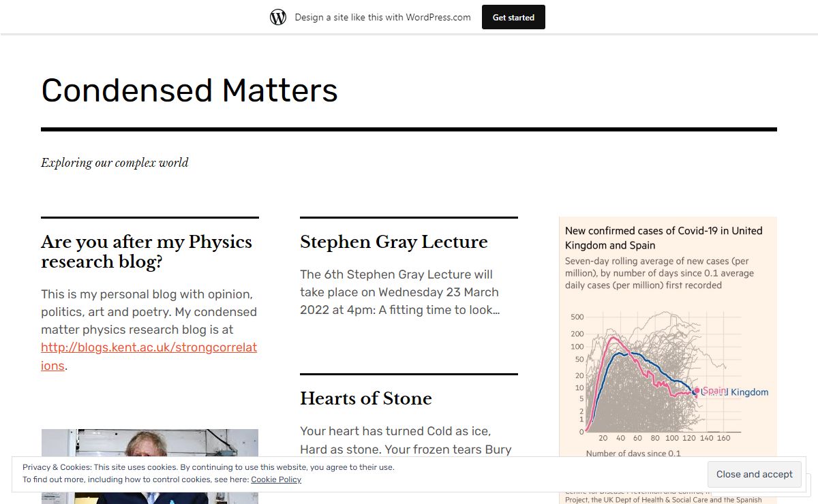Click the Privacy & Cookies notice text
This screenshot has width=818, height=504.
209,467
